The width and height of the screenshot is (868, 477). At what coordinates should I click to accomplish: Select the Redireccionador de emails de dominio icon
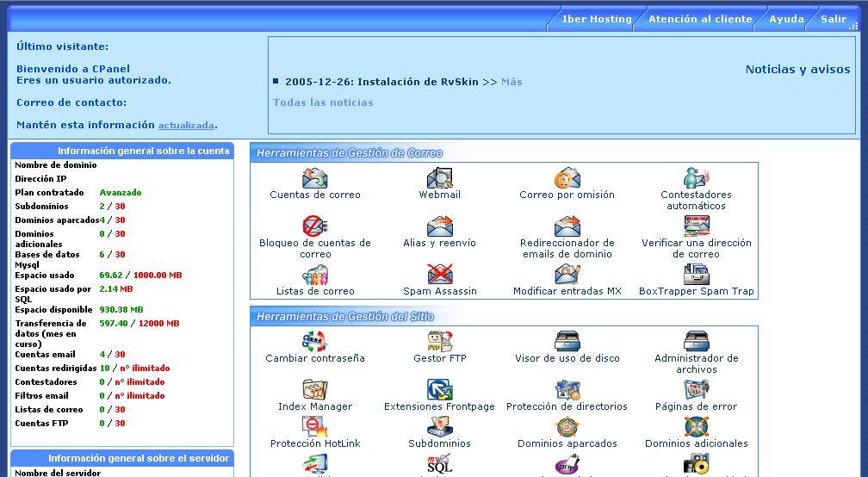[567, 226]
